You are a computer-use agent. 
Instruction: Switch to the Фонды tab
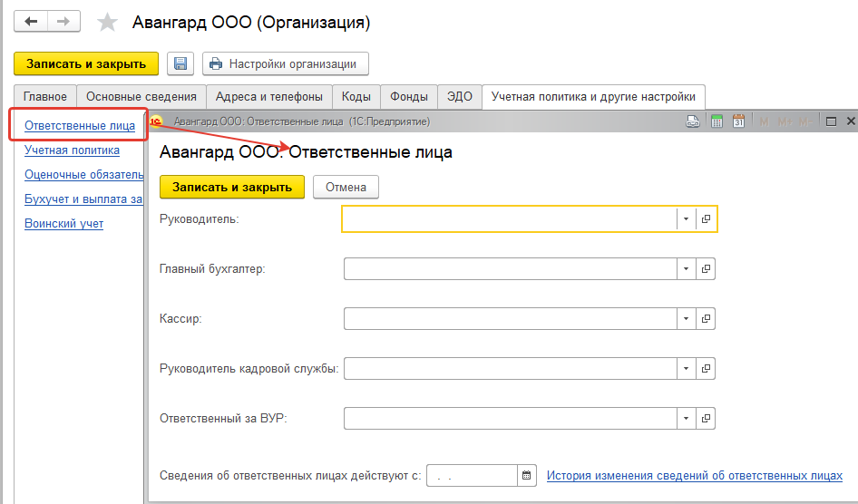409,96
